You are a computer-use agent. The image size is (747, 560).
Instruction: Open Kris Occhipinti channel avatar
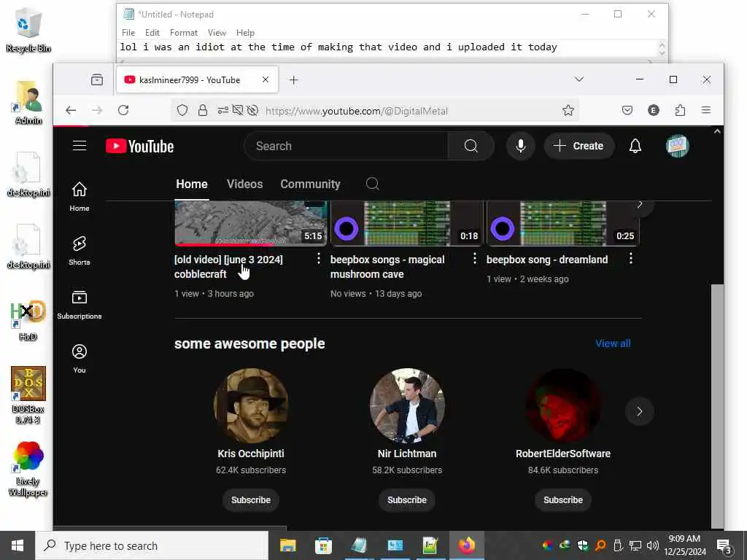click(251, 405)
